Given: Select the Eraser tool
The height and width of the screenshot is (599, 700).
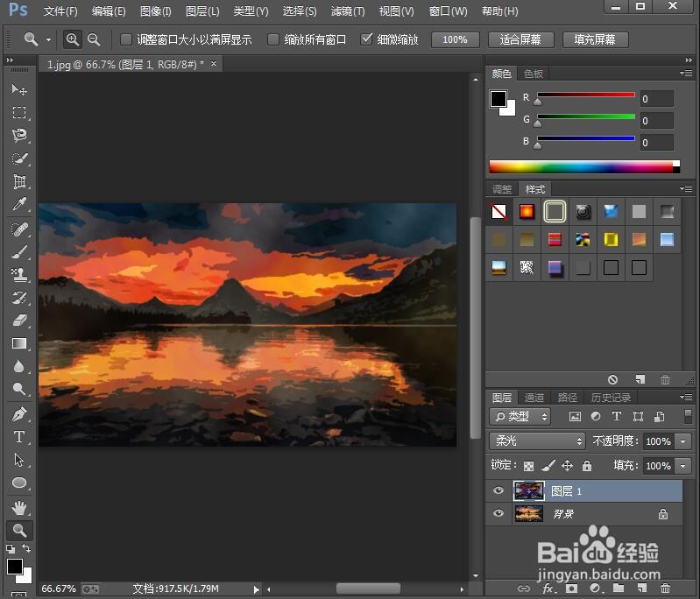Looking at the screenshot, I should pyautogui.click(x=18, y=321).
